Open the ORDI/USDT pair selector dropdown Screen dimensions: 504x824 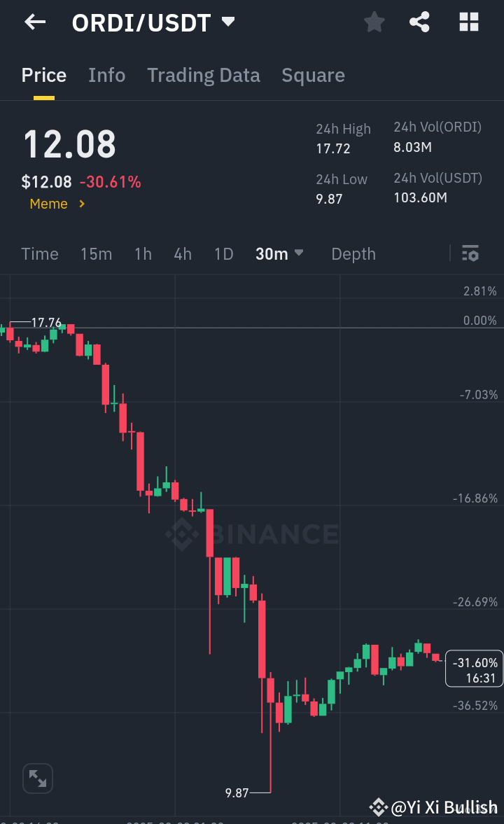(x=227, y=21)
